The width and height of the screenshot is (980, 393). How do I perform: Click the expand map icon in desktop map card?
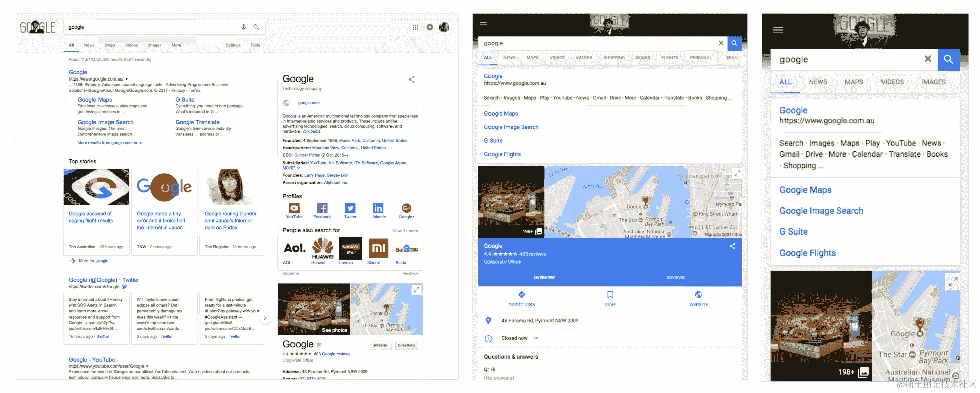[416, 290]
